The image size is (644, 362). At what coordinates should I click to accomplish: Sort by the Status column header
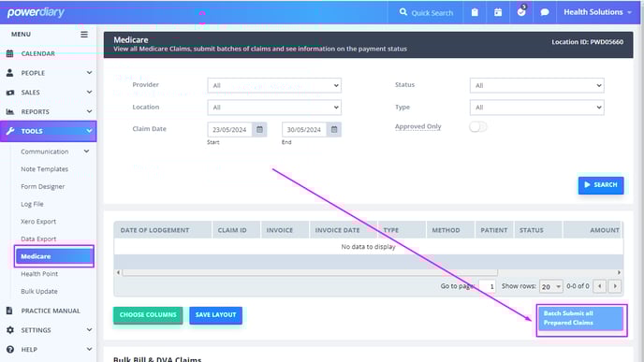coord(538,230)
